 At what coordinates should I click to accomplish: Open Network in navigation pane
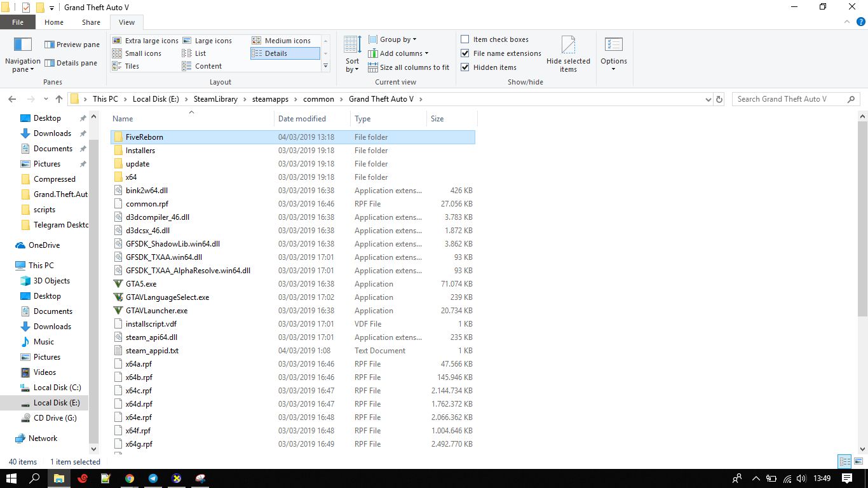(x=43, y=438)
